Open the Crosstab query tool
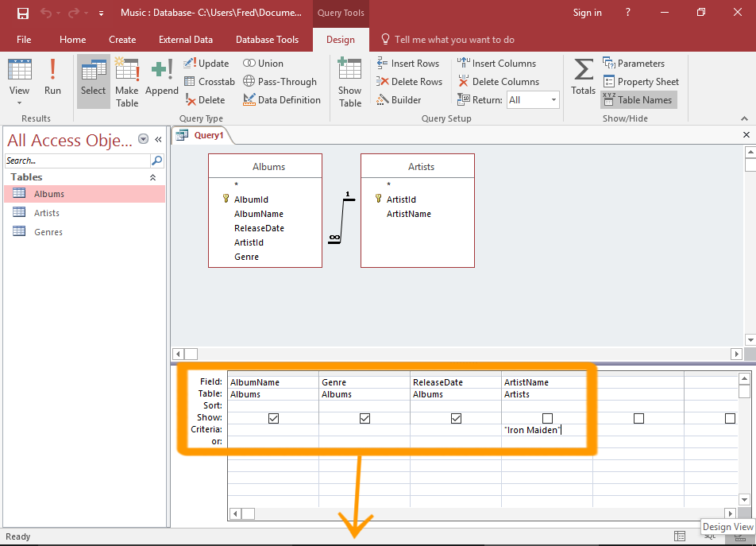756x546 pixels. pos(209,81)
